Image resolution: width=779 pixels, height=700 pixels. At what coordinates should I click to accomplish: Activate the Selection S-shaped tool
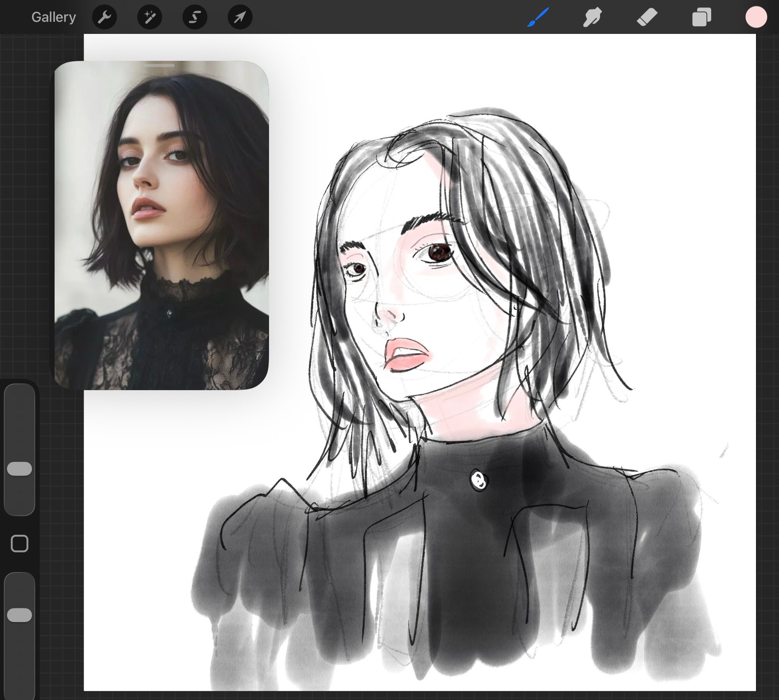(x=195, y=17)
